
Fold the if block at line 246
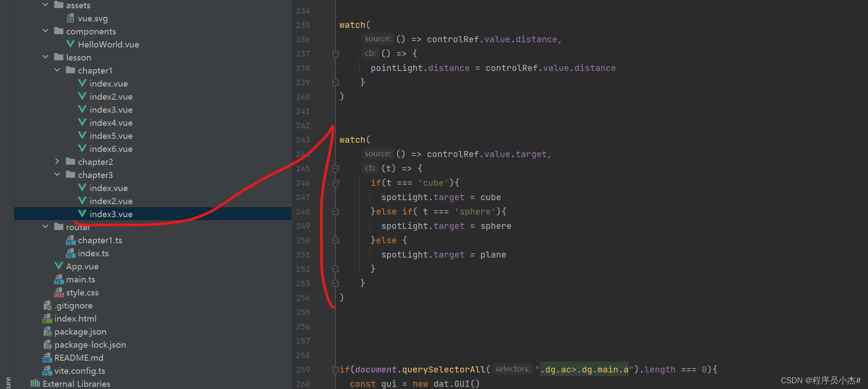point(335,183)
